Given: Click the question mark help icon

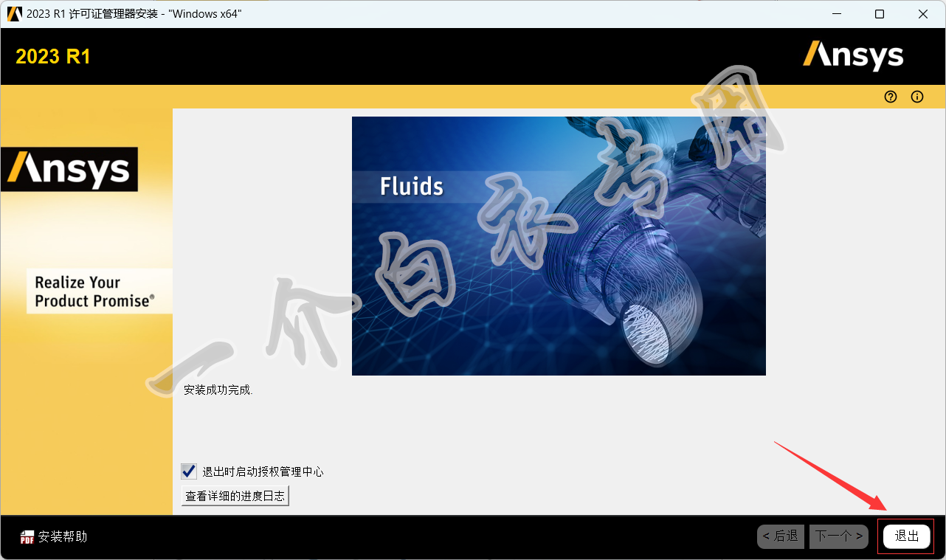Looking at the screenshot, I should [891, 97].
